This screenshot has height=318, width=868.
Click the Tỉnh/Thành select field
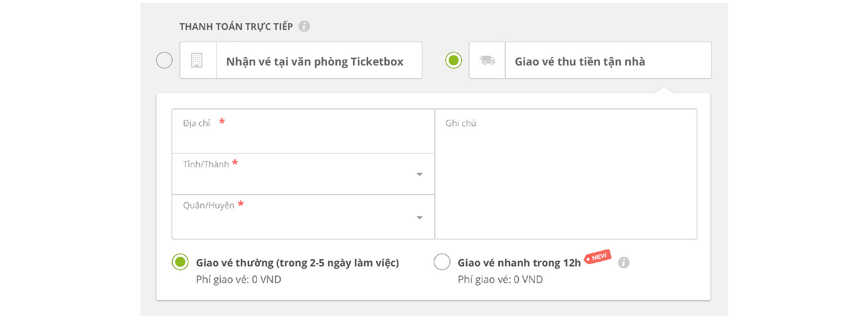coord(303,174)
